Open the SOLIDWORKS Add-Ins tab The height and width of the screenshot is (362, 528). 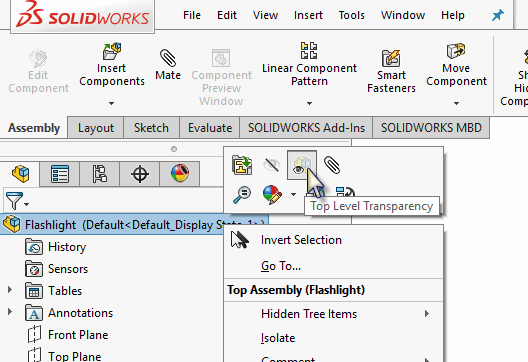[x=306, y=128]
